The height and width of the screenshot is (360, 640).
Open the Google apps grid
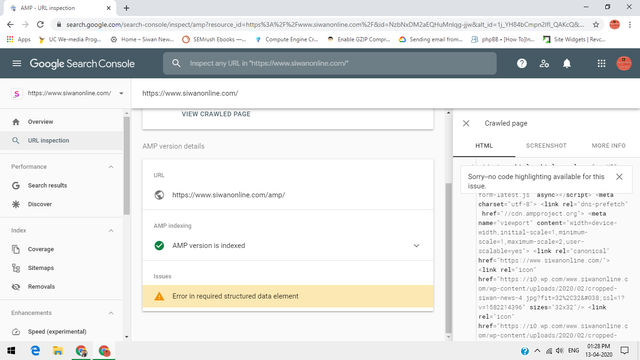coord(601,63)
